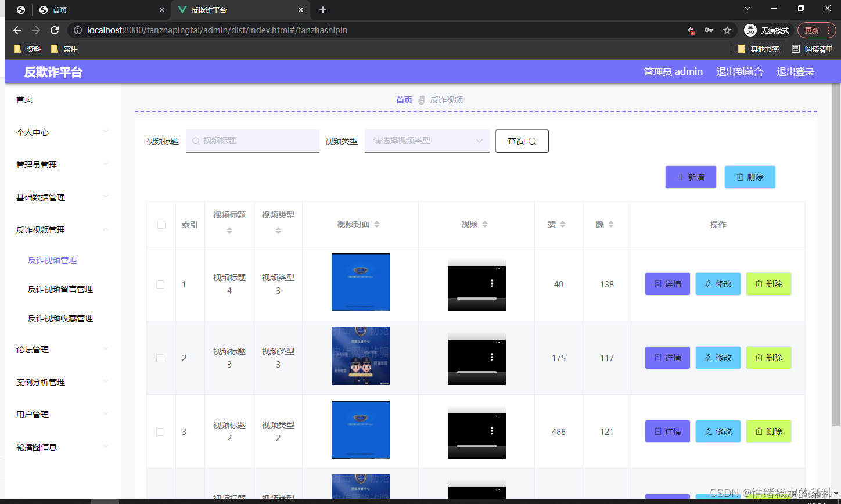This screenshot has width=841, height=504.
Task: Click the 新增 add button
Action: [691, 177]
